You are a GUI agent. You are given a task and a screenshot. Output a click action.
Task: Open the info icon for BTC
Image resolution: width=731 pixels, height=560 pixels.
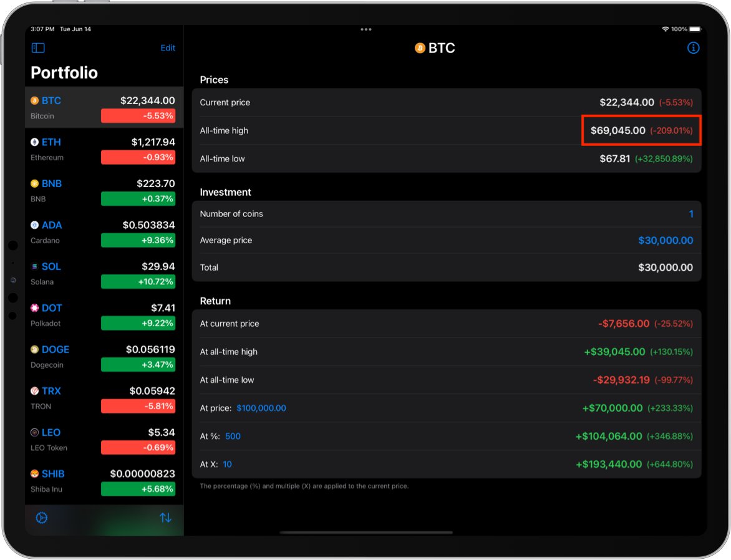(693, 48)
